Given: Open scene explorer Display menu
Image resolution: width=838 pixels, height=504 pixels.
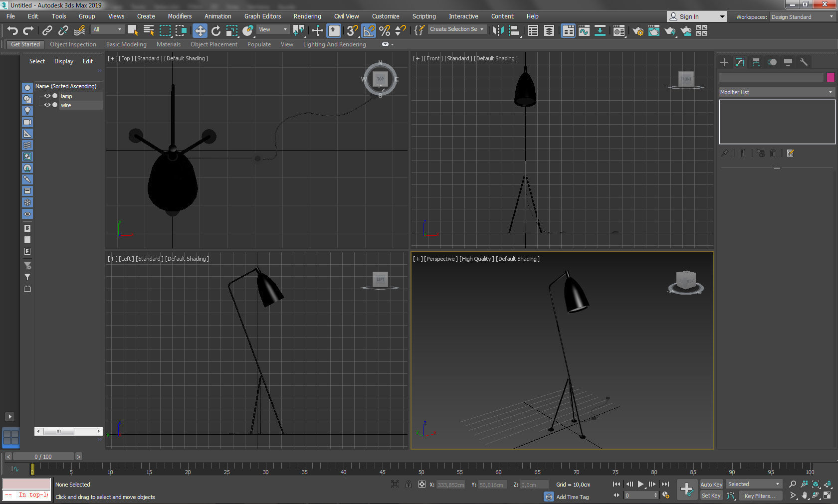Looking at the screenshot, I should tap(64, 61).
